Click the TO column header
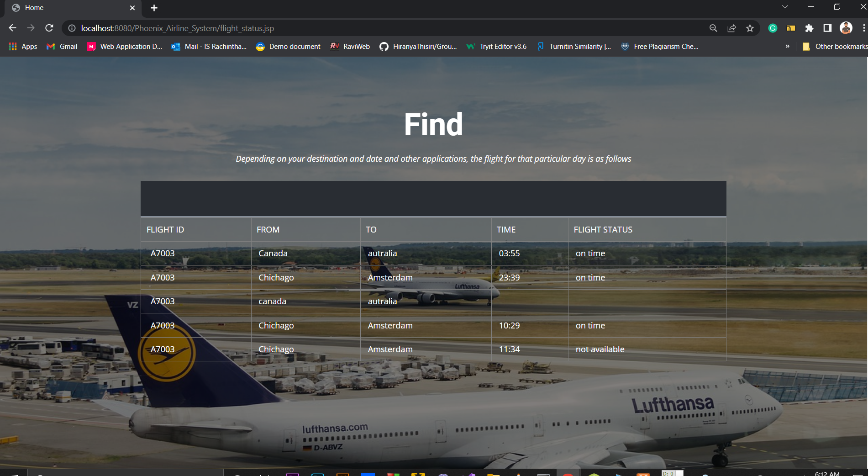The height and width of the screenshot is (476, 868). tap(371, 229)
